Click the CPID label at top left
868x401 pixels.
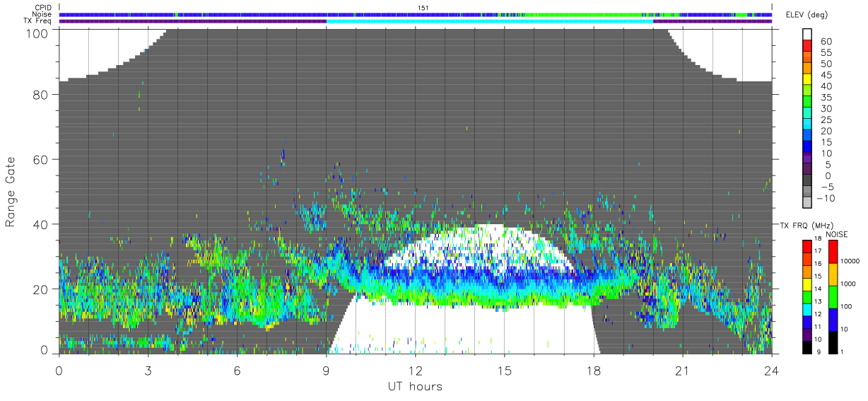pyautogui.click(x=43, y=8)
